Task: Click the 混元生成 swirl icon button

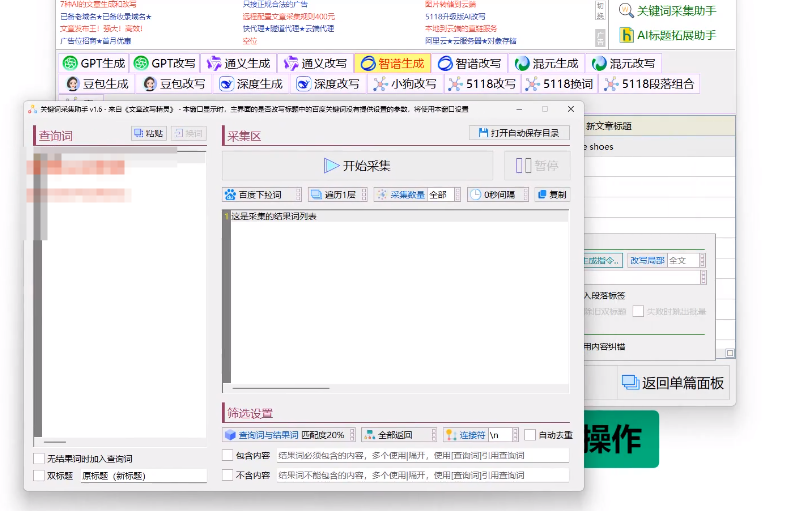Action: click(x=546, y=63)
